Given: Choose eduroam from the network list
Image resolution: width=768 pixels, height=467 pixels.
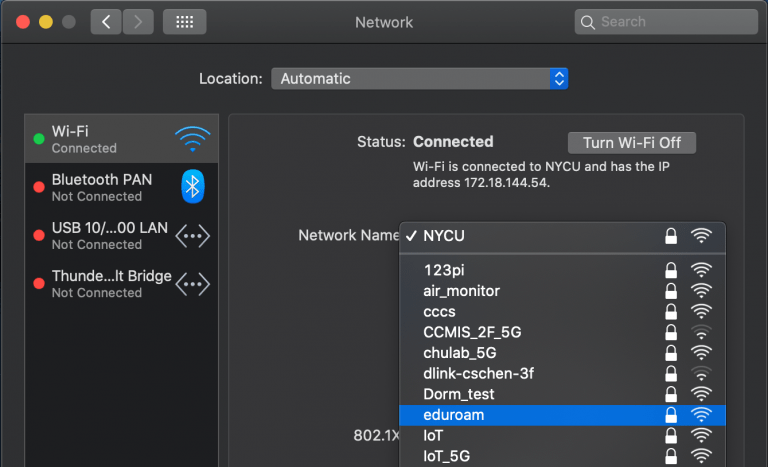Looking at the screenshot, I should pos(454,415).
